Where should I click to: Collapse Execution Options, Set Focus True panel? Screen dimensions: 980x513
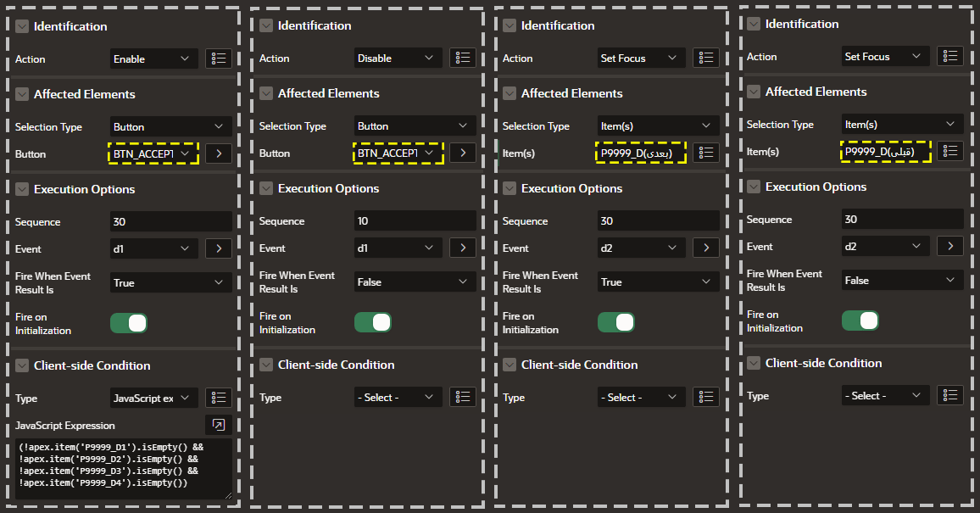509,188
